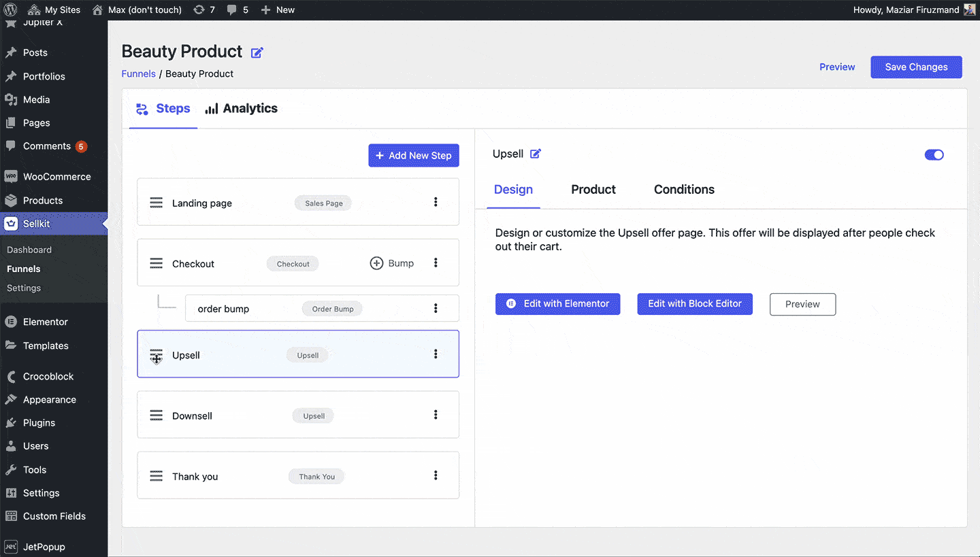The width and height of the screenshot is (980, 557).
Task: Open the order bump three-dot menu
Action: tap(436, 308)
